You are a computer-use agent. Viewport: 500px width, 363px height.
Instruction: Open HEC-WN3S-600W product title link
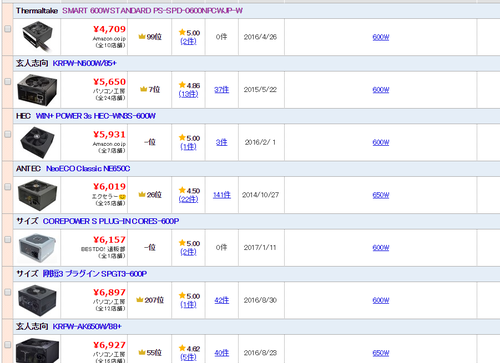click(95, 116)
